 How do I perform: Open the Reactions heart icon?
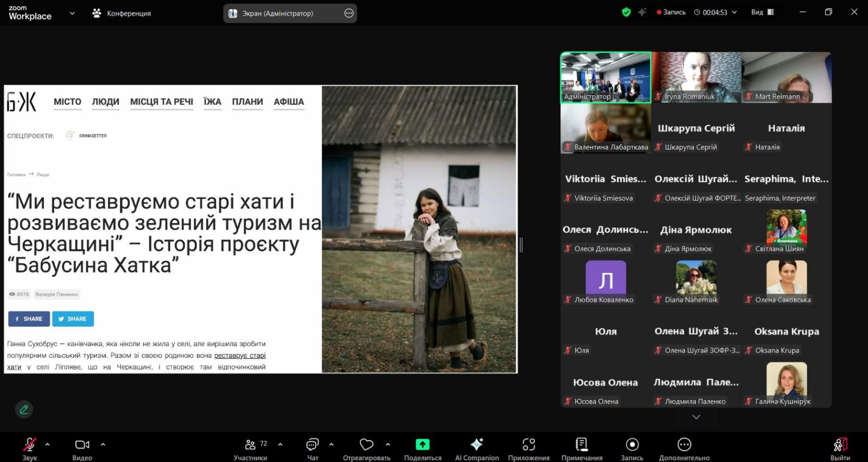click(x=367, y=445)
